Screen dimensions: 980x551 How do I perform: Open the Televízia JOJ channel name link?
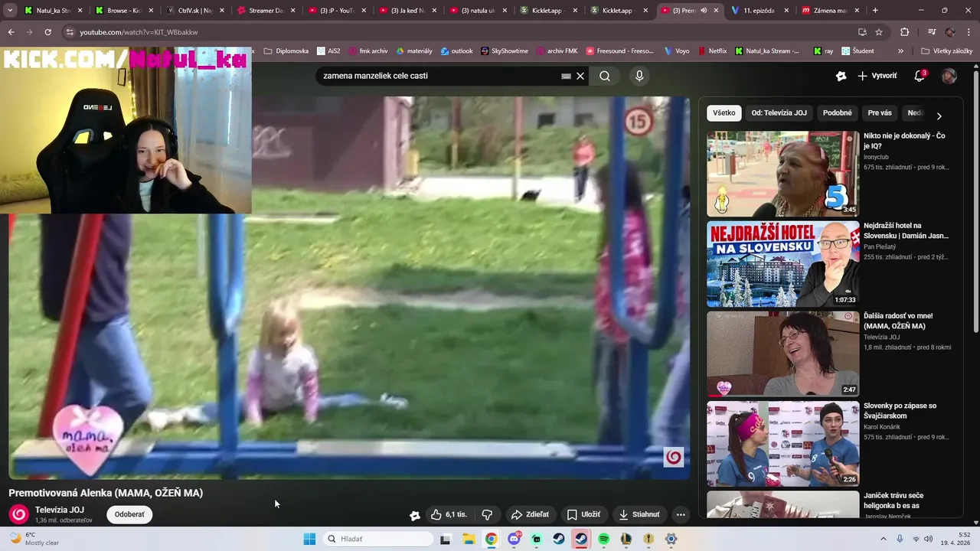60,510
